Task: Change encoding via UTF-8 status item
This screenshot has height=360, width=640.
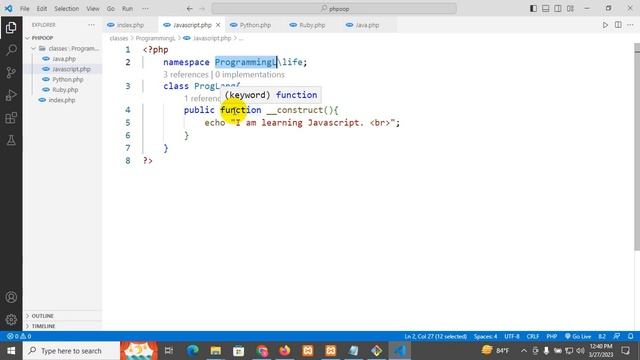Action: pyautogui.click(x=512, y=336)
